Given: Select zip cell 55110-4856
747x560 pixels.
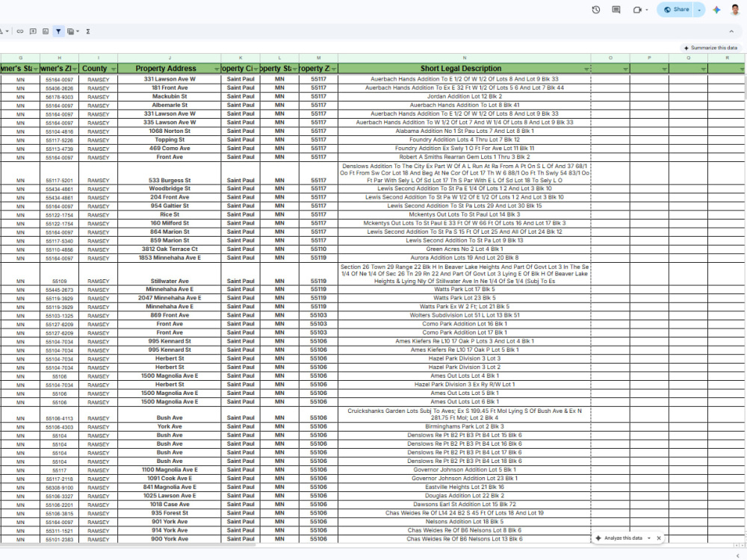Looking at the screenshot, I should [60, 249].
